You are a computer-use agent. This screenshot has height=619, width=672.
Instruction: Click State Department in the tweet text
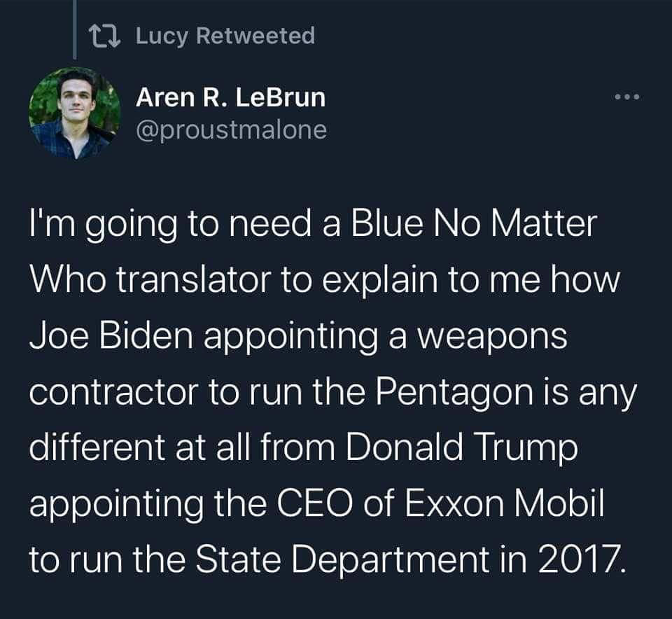pos(342,559)
